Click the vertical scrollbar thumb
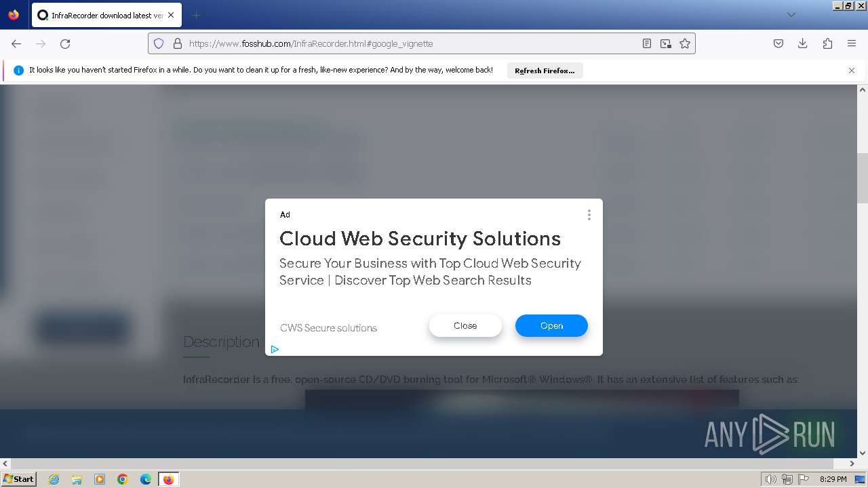 863,178
